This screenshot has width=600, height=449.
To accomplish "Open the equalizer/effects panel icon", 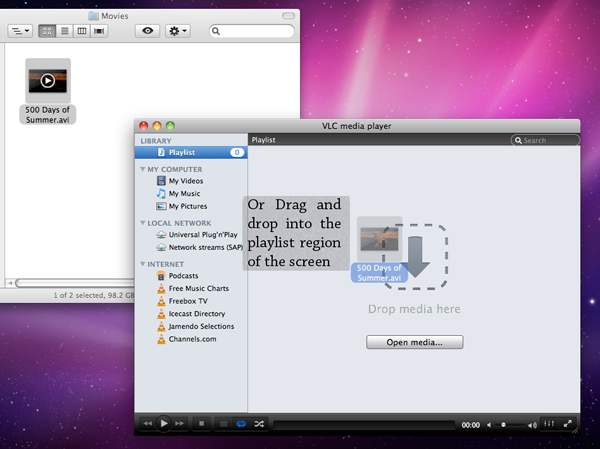I will pos(550,424).
